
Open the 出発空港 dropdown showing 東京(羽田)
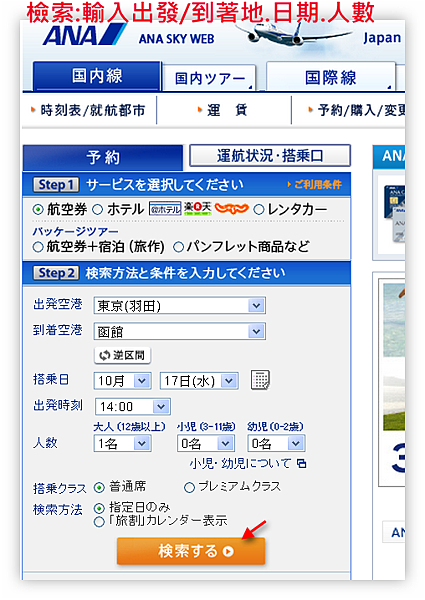click(180, 306)
